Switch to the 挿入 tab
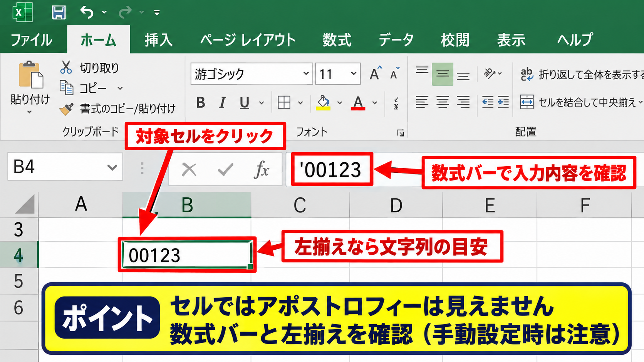The image size is (644, 362). pos(158,40)
